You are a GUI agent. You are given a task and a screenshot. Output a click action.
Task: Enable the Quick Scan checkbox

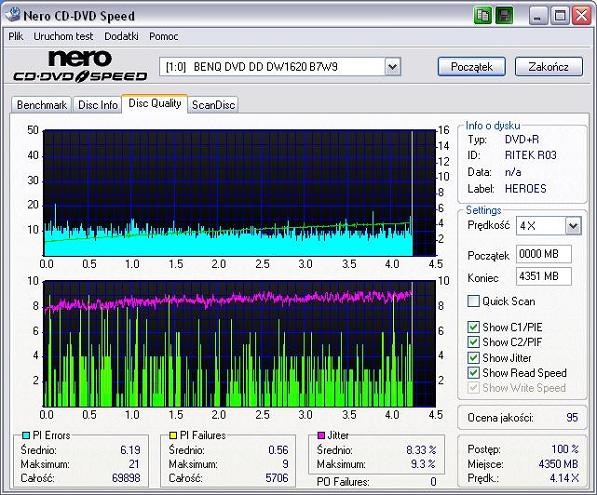[x=473, y=301]
